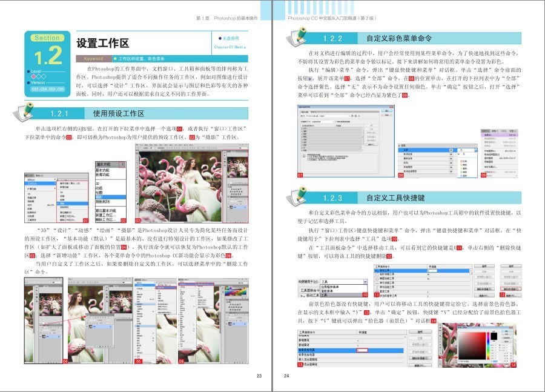Toggle checkbox beside rectangular marquee tool row in figure 11
The height and width of the screenshot is (392, 545).
click(x=377, y=274)
